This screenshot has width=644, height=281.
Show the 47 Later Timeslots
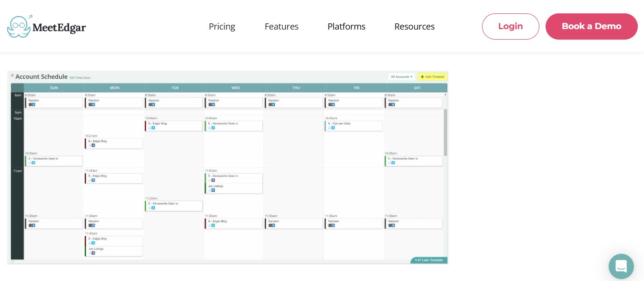coord(429,260)
